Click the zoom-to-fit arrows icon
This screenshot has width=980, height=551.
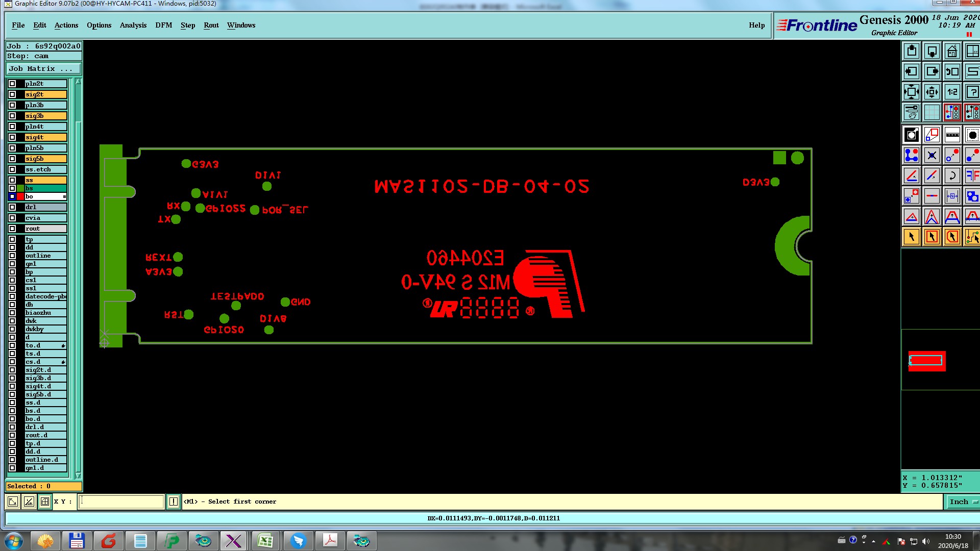tap(912, 92)
